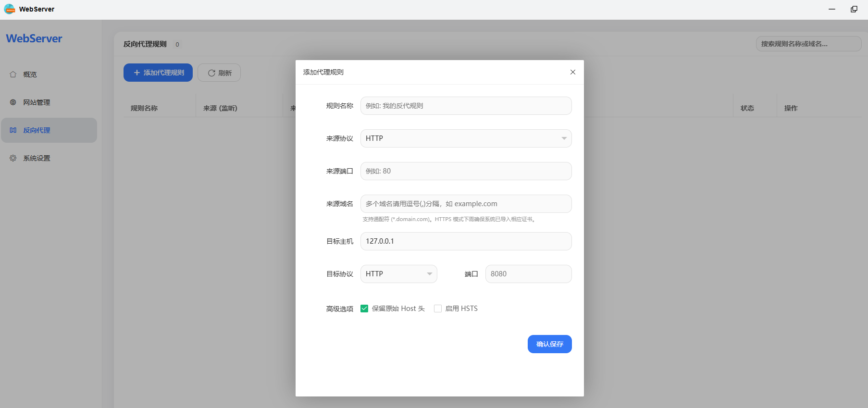Click the refresh icon on 刷新 button
Image resolution: width=868 pixels, height=408 pixels.
click(211, 73)
